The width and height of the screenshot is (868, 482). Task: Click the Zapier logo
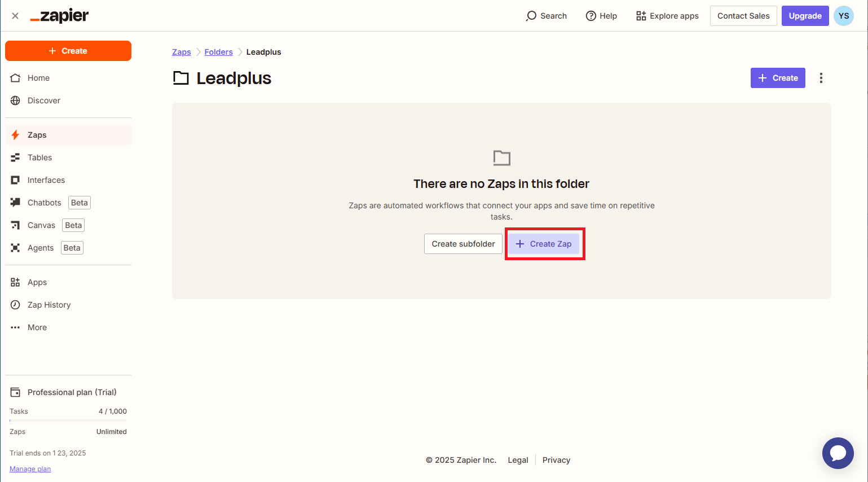59,16
